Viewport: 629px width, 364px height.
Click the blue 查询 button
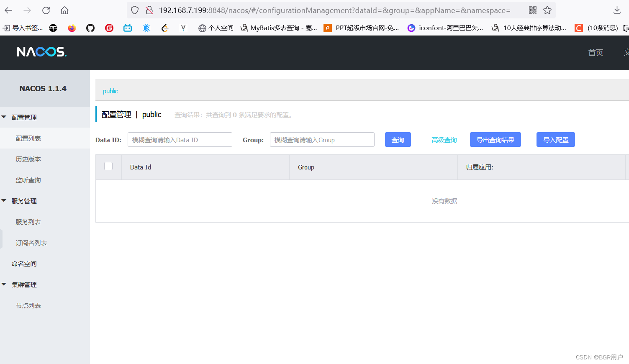click(398, 139)
